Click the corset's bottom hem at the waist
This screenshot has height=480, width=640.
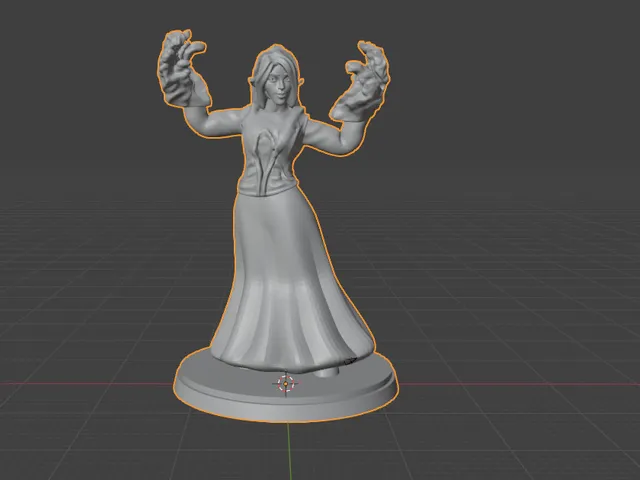(267, 190)
